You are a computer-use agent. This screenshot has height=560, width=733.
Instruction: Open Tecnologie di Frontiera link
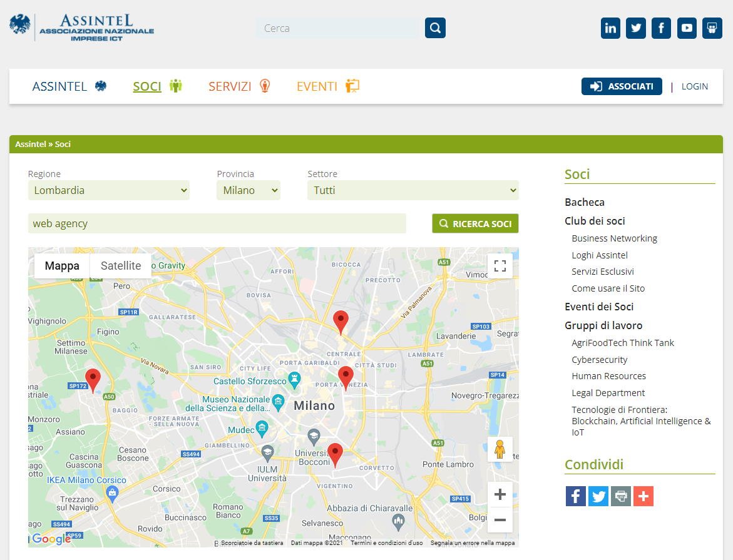pyautogui.click(x=641, y=421)
